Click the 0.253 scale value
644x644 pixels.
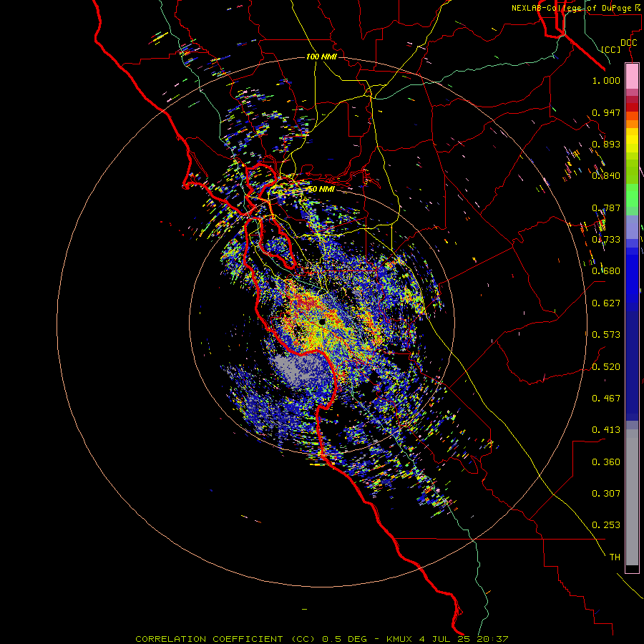[606, 525]
